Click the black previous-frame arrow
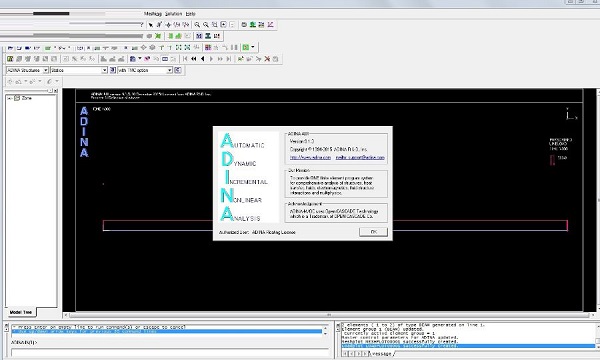The image size is (600, 360). 202,59
